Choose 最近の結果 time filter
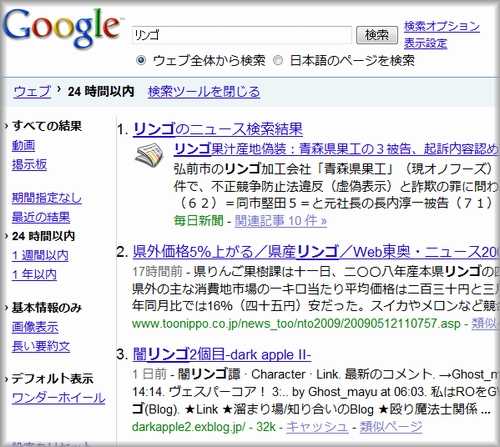Viewport: 500px width, 447px height. [41, 217]
